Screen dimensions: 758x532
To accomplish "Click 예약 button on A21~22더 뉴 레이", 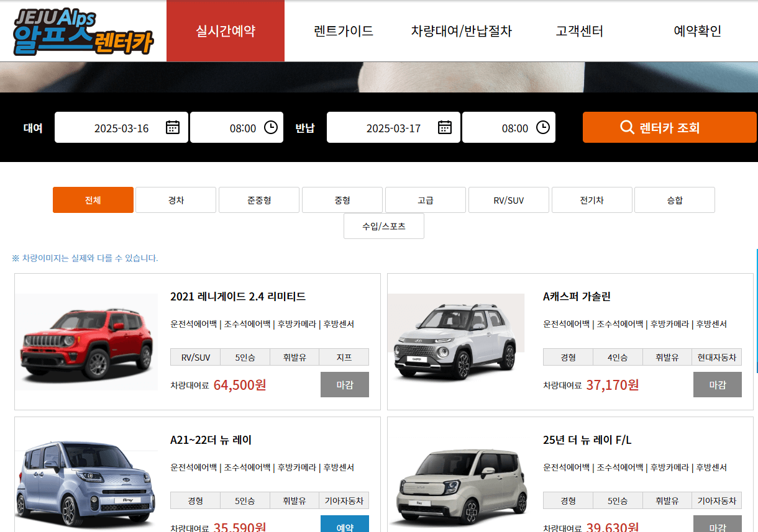I will tap(345, 525).
